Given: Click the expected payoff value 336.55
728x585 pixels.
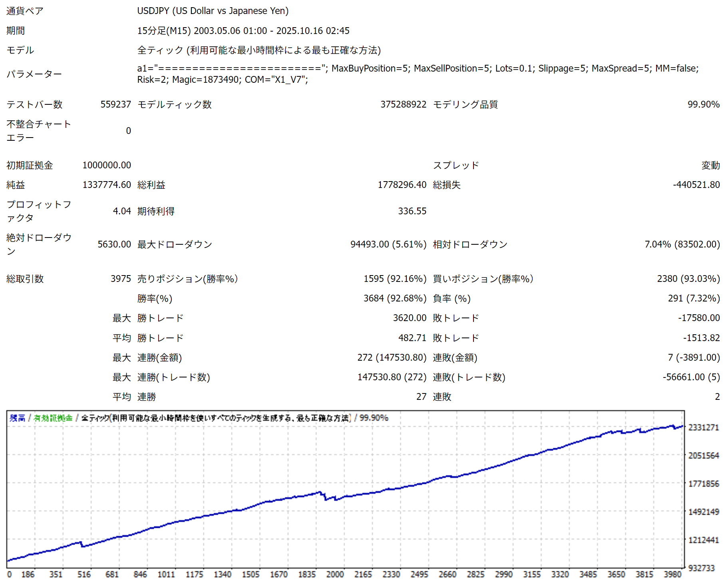Looking at the screenshot, I should [412, 211].
